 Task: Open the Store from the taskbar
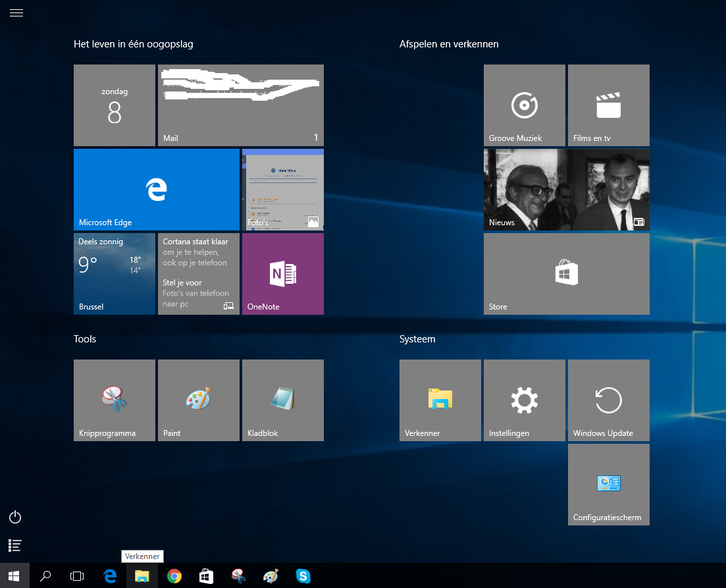207,576
